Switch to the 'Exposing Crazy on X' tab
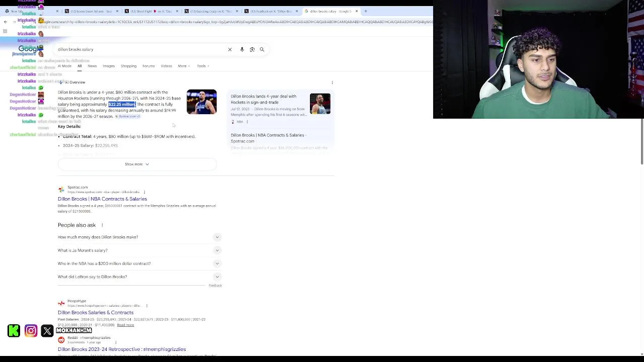The image size is (644, 362). coord(210,11)
